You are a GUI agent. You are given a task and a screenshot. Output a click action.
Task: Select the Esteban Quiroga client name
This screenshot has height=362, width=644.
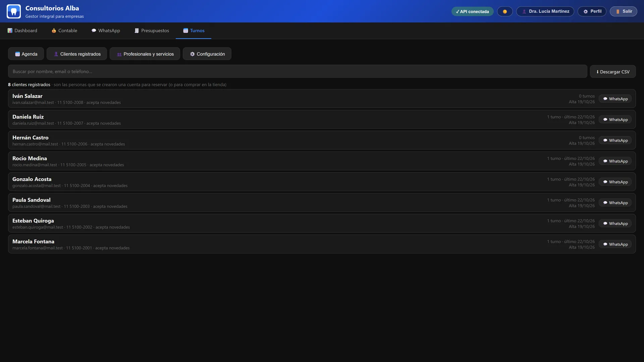coord(33,221)
